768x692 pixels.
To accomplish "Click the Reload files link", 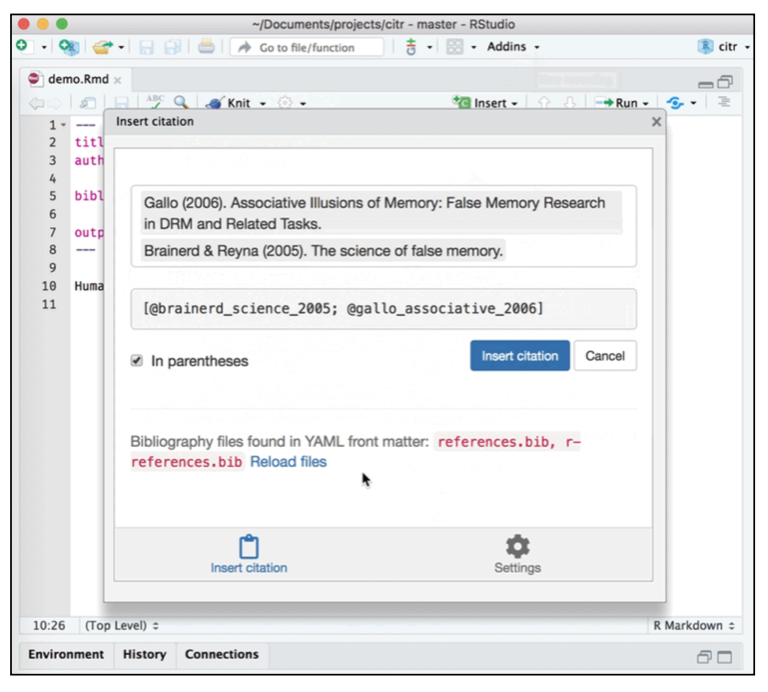I will pos(288,462).
